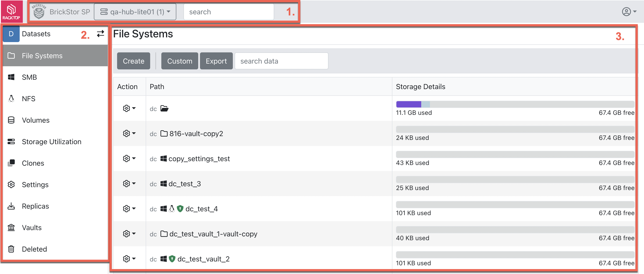Click the RackTop logo icon
This screenshot has width=644, height=274.
coord(11,11)
